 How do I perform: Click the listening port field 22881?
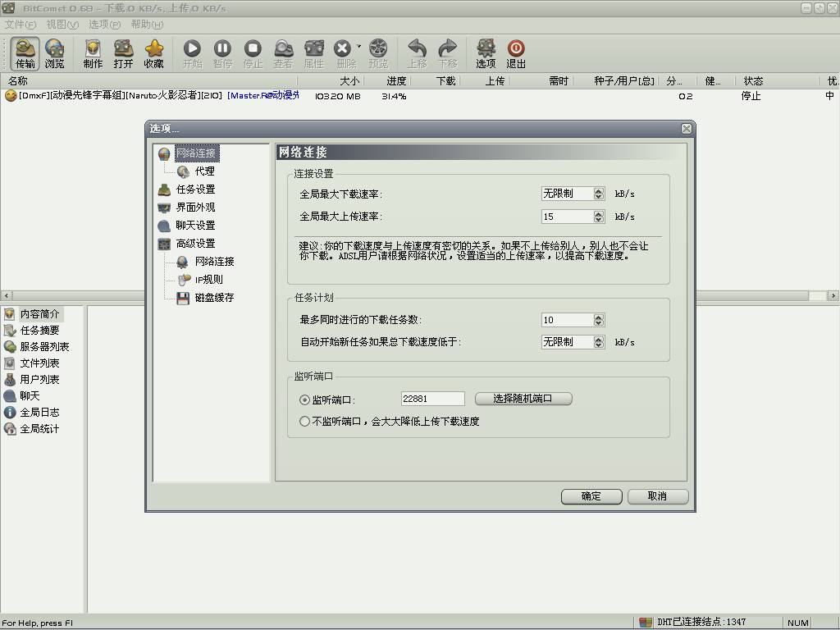(433, 399)
